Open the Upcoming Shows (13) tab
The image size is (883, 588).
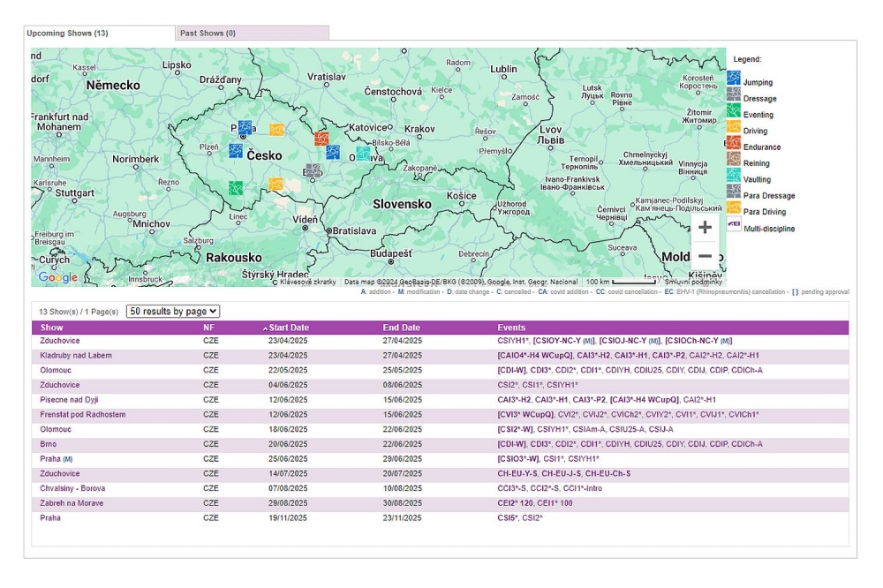pyautogui.click(x=99, y=34)
